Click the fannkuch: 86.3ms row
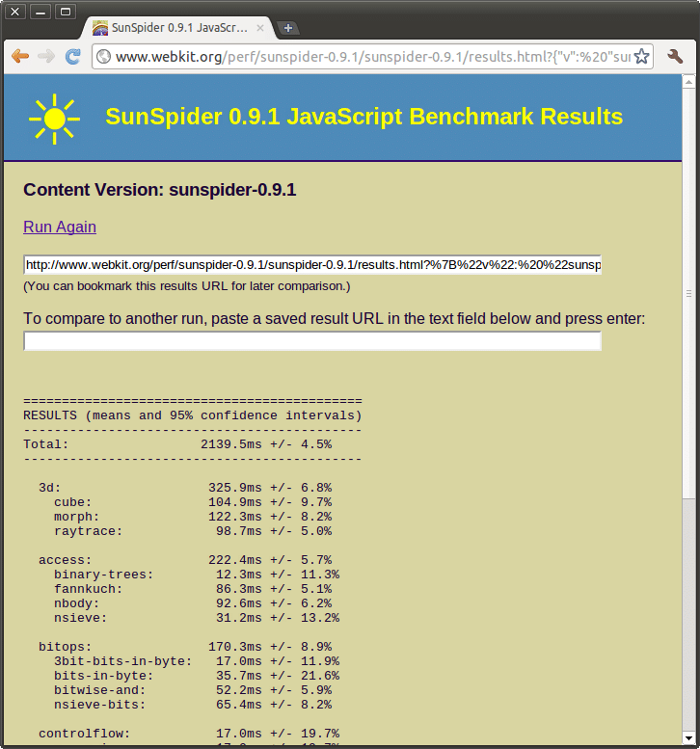The image size is (700, 749). pyautogui.click(x=193, y=589)
